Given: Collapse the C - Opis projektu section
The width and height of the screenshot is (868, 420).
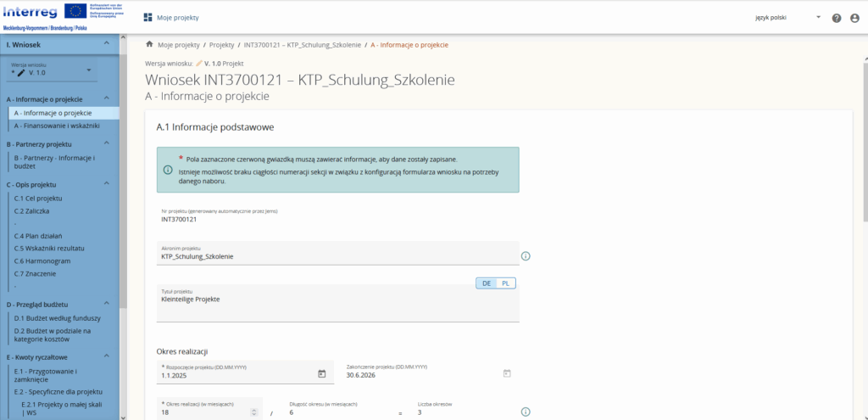Looking at the screenshot, I should 107,183.
